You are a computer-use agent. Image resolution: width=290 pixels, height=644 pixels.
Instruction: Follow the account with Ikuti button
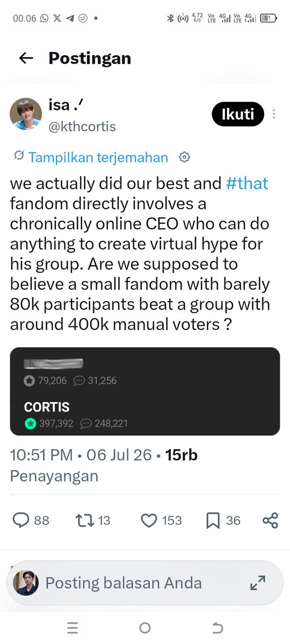238,114
